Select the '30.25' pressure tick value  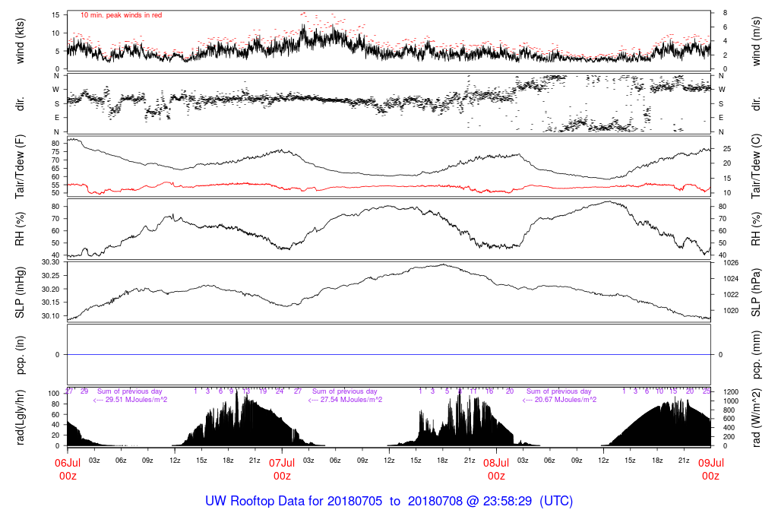(51, 275)
